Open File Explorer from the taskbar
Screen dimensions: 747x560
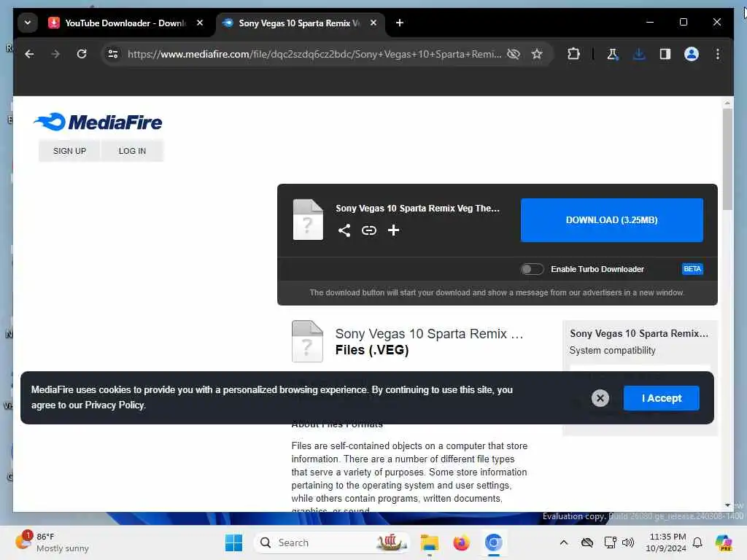point(429,542)
